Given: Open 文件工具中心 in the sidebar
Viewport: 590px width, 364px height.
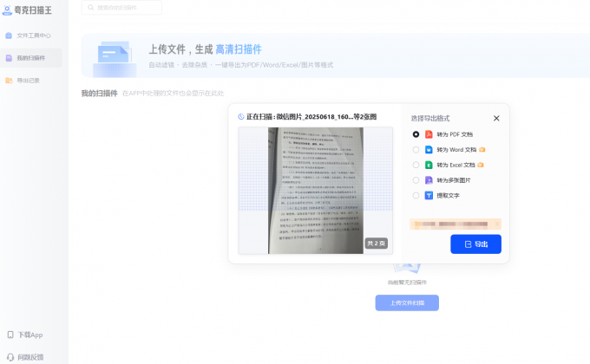Looking at the screenshot, I should tap(31, 36).
